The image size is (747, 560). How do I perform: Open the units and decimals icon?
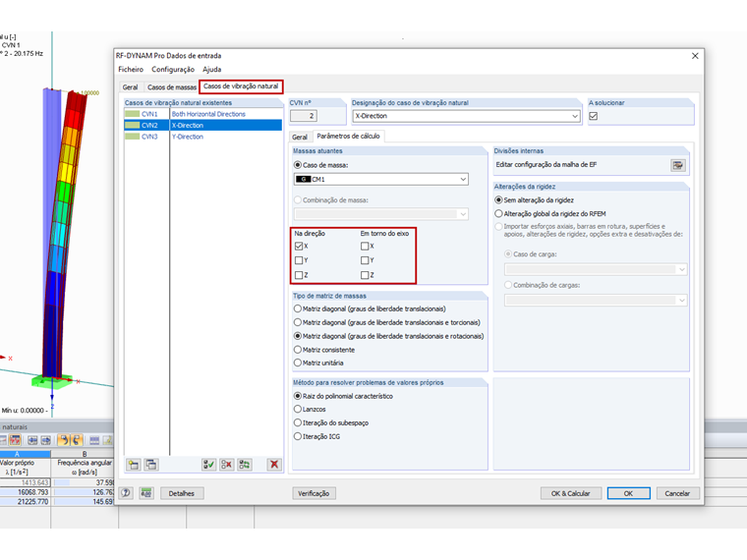[146, 493]
